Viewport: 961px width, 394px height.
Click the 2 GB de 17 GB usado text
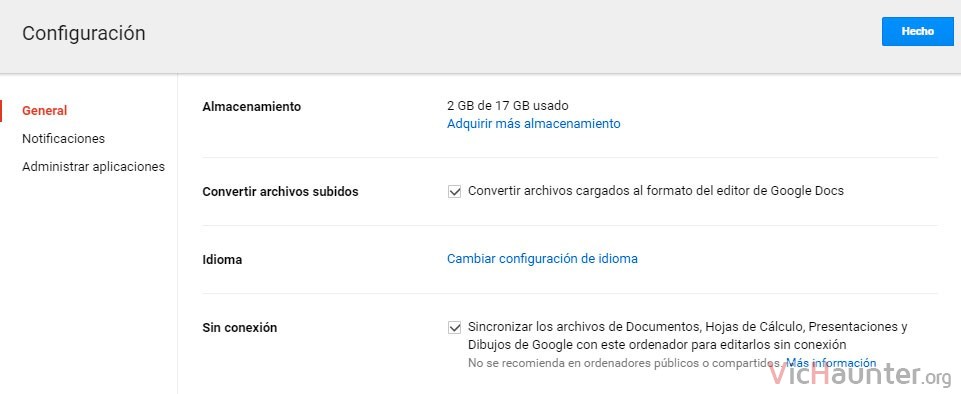[507, 105]
